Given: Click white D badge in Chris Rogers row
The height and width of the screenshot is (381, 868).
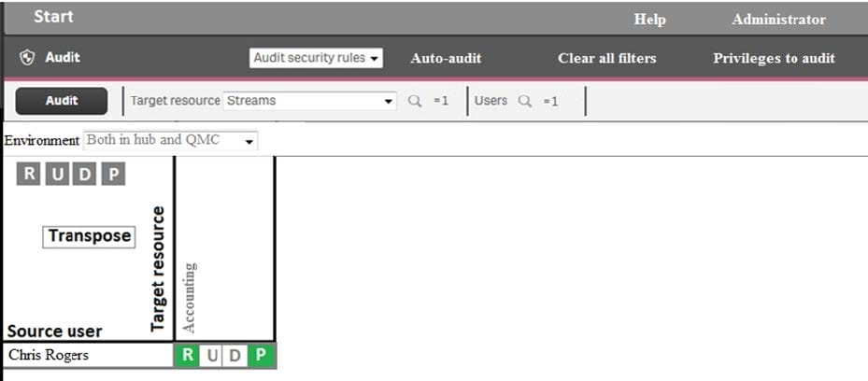Looking at the screenshot, I should tap(236, 356).
